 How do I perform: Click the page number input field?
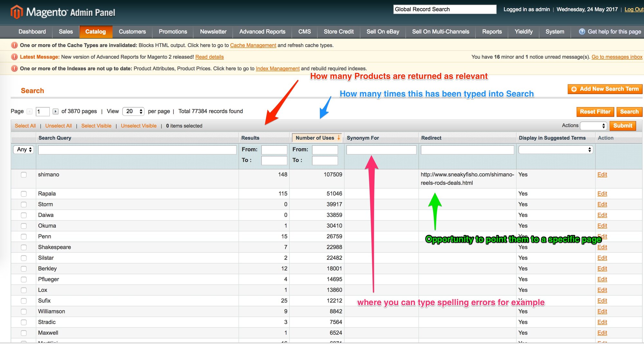click(42, 111)
